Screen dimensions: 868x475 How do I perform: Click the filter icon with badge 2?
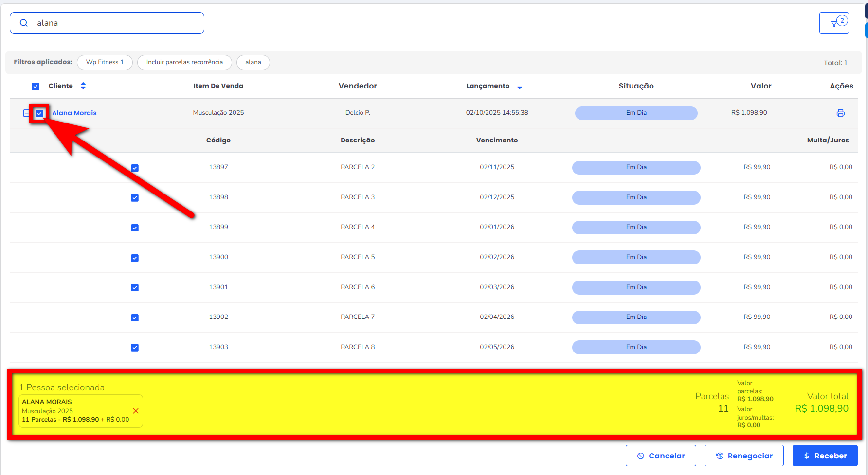(834, 23)
